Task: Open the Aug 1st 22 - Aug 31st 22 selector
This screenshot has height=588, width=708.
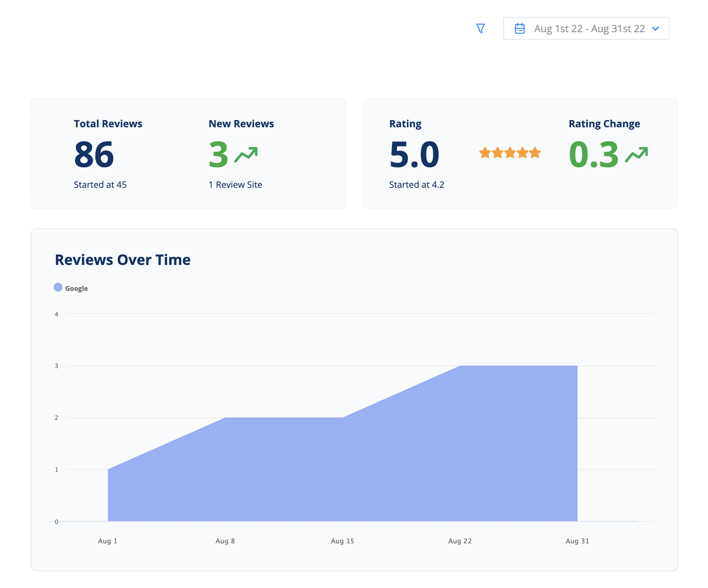Action: (586, 28)
